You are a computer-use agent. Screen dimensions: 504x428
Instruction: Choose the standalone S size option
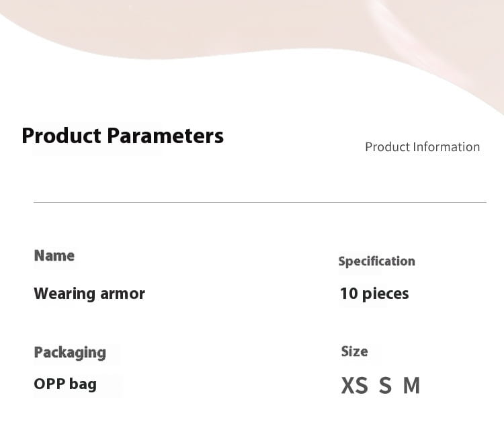coord(385,386)
